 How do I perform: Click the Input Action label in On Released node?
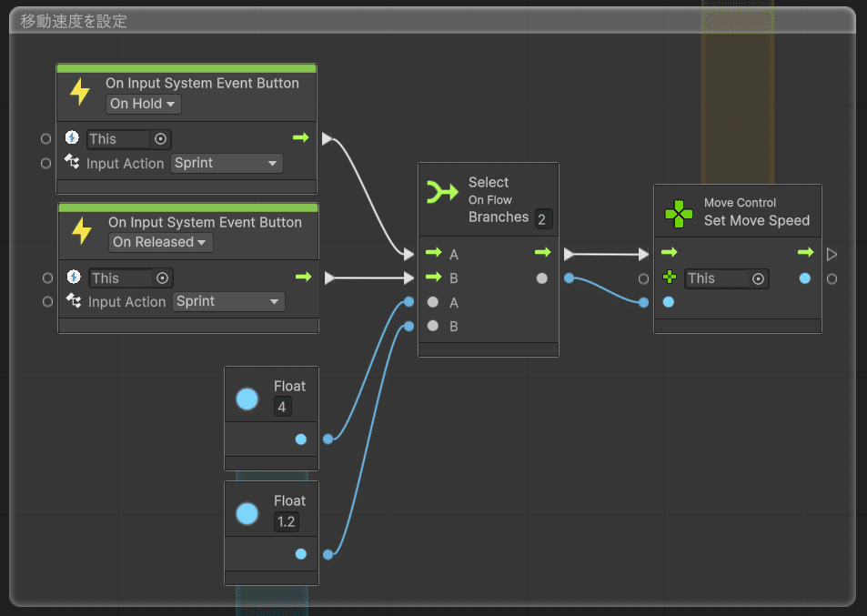pyautogui.click(x=126, y=302)
